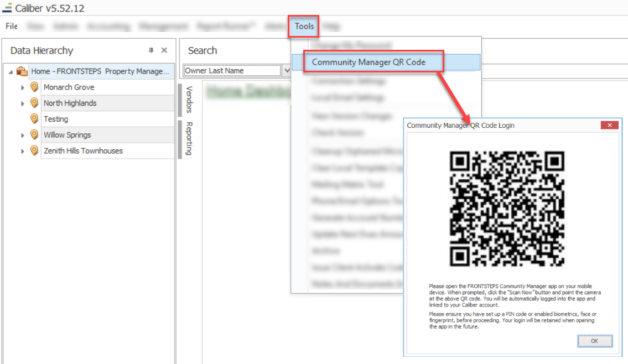Expand the Monarch Grove tree node

pyautogui.click(x=23, y=87)
